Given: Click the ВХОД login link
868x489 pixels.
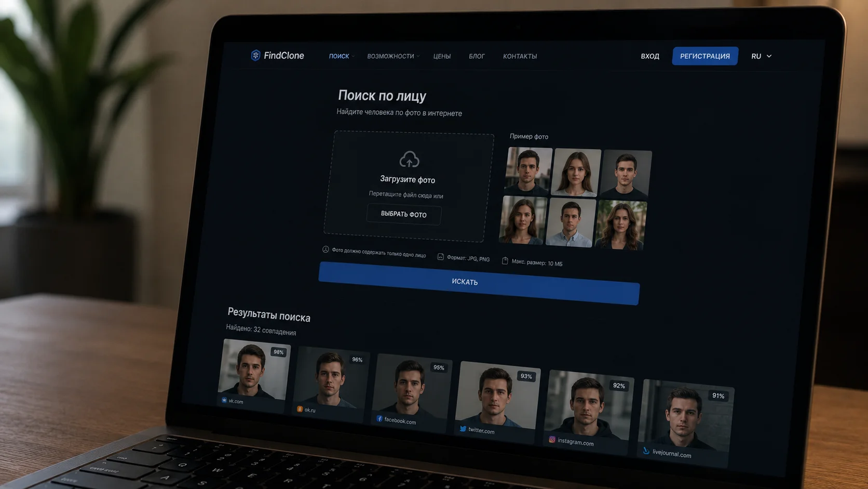Looking at the screenshot, I should coord(650,56).
